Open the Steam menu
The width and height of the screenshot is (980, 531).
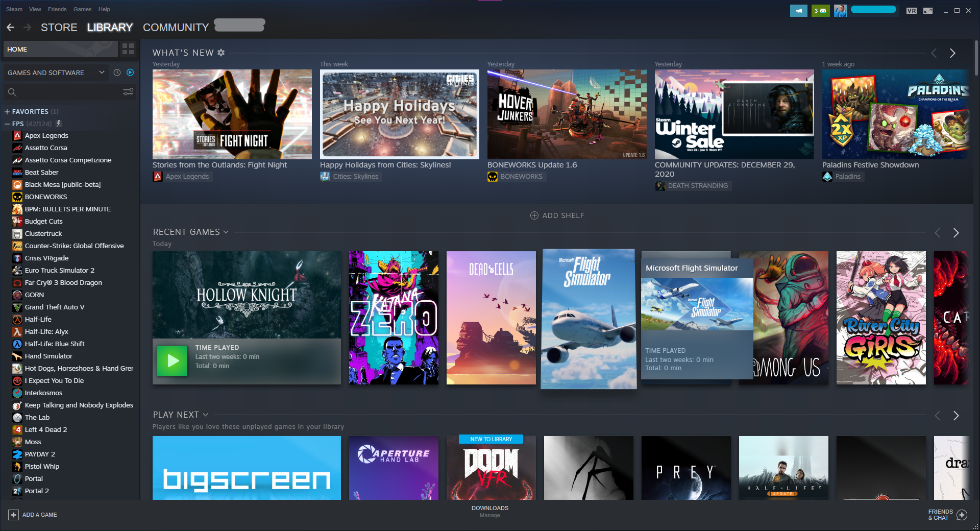click(14, 9)
